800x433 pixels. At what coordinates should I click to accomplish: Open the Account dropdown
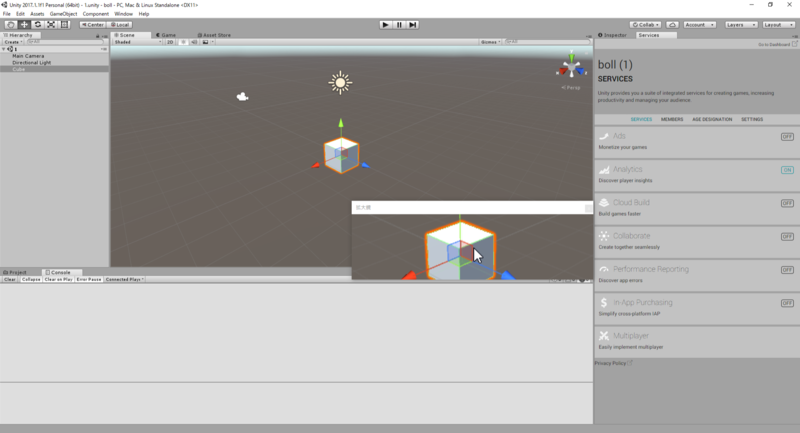coord(699,24)
